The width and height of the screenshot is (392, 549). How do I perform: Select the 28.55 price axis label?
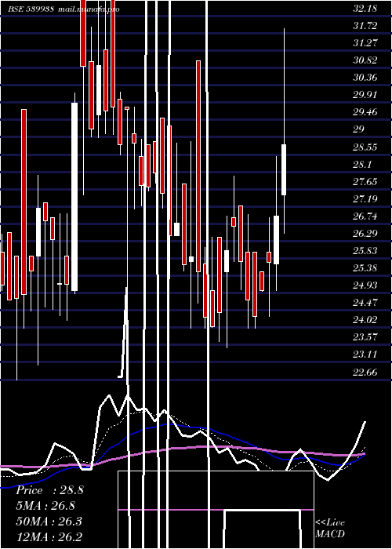click(365, 147)
